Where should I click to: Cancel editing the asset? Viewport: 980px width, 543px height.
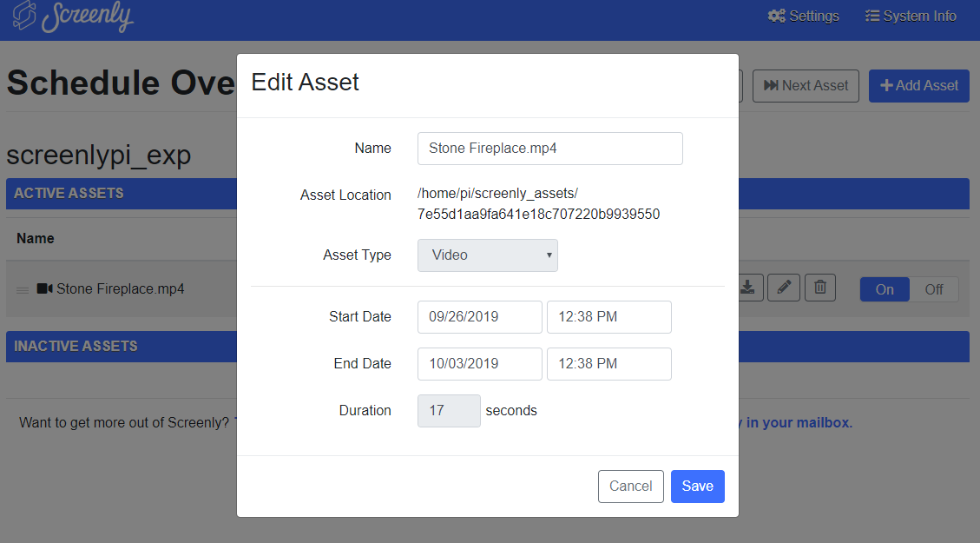click(631, 487)
